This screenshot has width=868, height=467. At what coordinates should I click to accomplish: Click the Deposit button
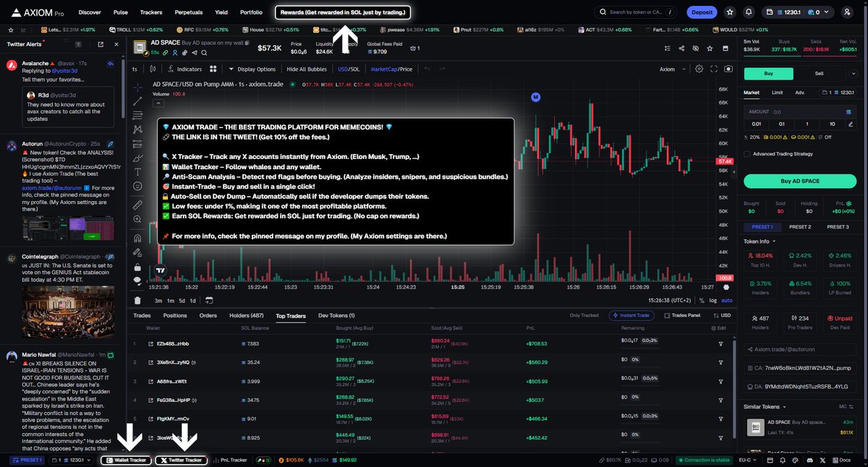pos(702,12)
